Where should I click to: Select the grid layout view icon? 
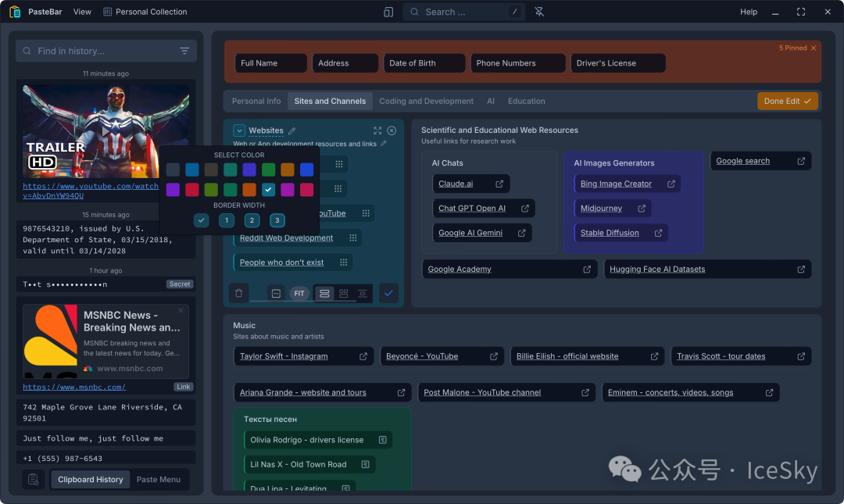343,293
